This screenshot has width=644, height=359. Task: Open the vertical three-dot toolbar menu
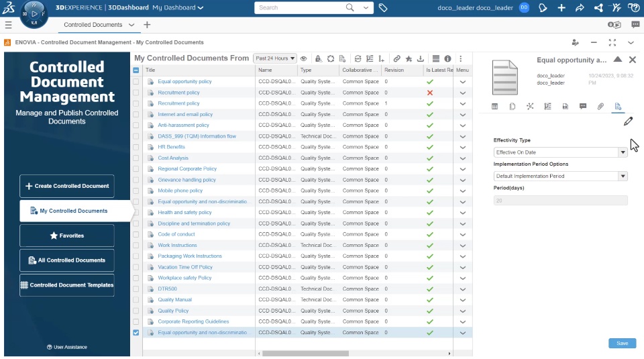(x=460, y=59)
